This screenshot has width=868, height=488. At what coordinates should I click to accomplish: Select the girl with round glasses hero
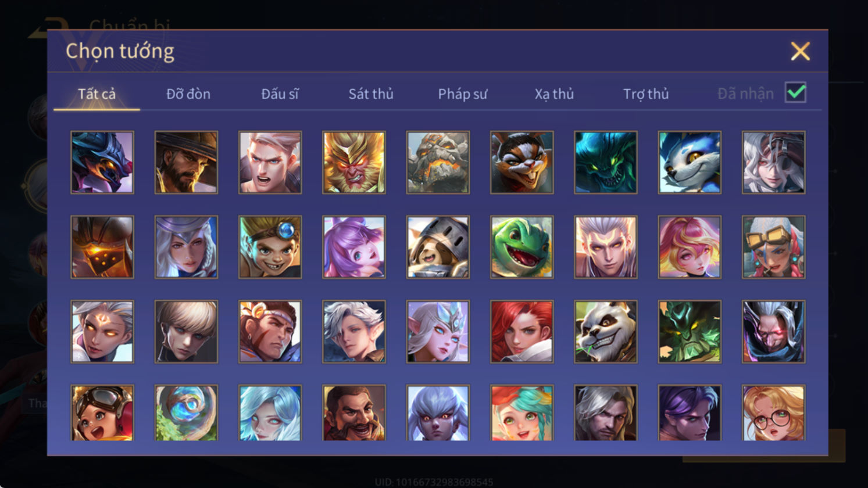point(773,413)
